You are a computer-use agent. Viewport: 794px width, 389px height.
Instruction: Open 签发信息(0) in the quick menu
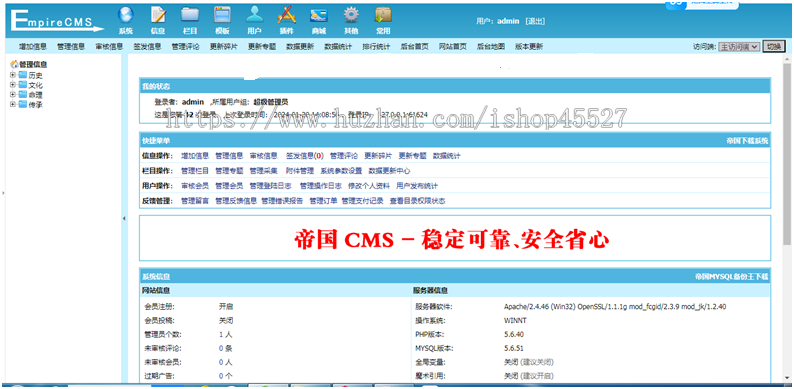tap(304, 156)
